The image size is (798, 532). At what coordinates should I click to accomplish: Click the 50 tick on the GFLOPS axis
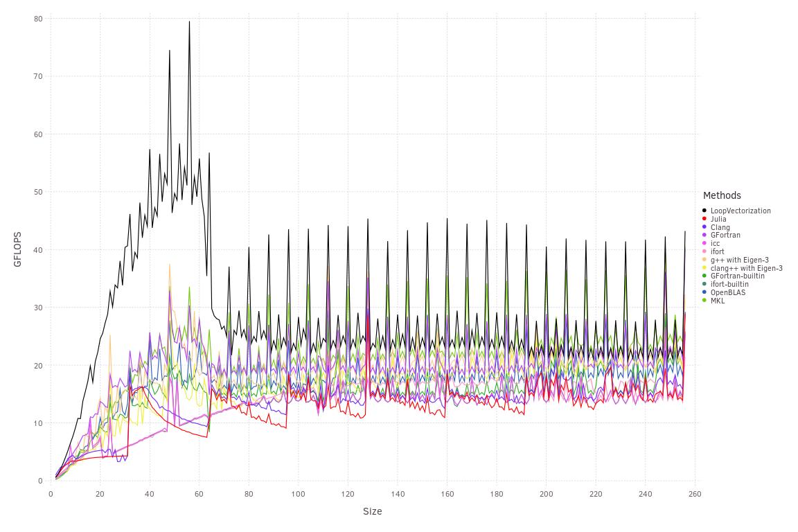coord(39,192)
